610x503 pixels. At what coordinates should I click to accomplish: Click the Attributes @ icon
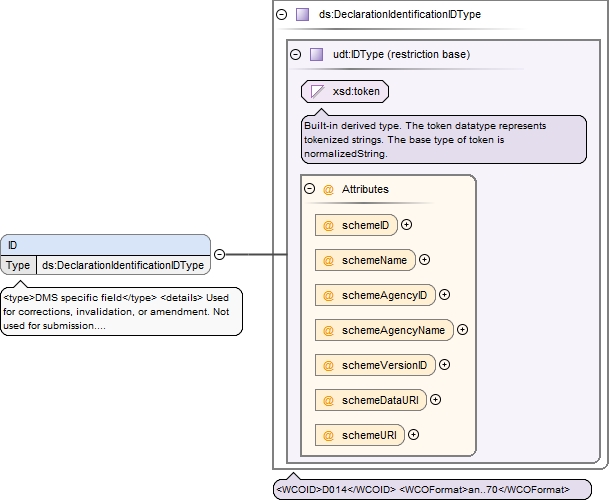click(328, 189)
